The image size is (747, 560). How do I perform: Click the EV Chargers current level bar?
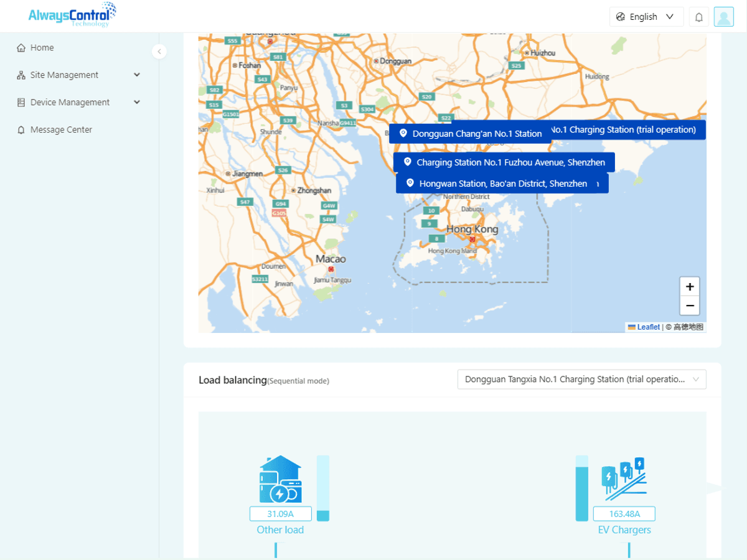tap(581, 488)
